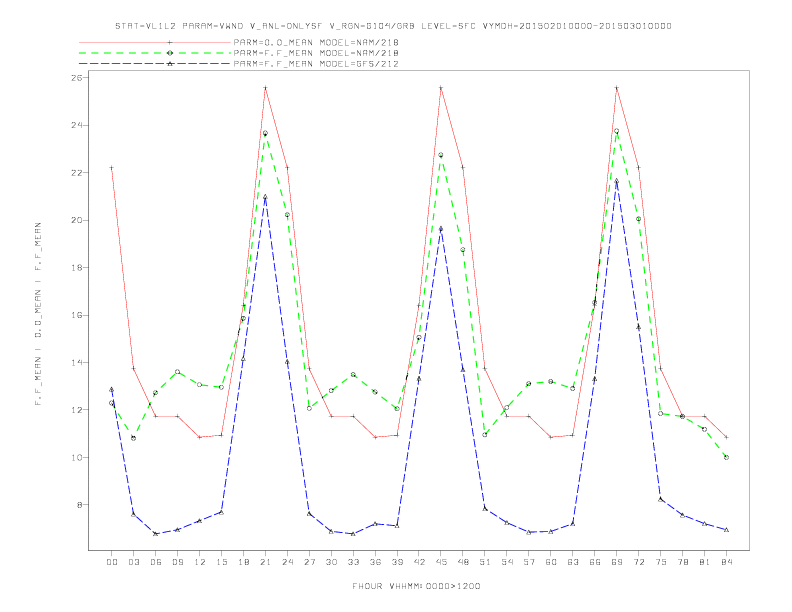Click the x-axis tick label 45
This screenshot has height=612, width=792.
click(441, 562)
